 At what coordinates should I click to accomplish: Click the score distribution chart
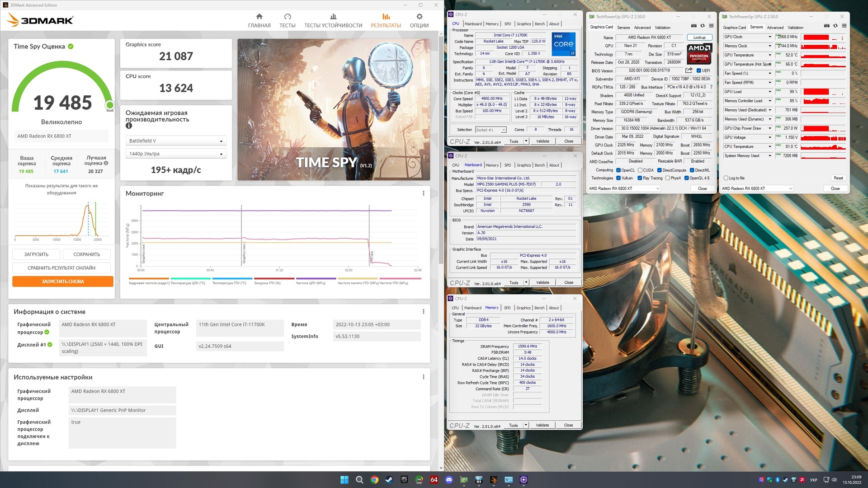coord(61,221)
